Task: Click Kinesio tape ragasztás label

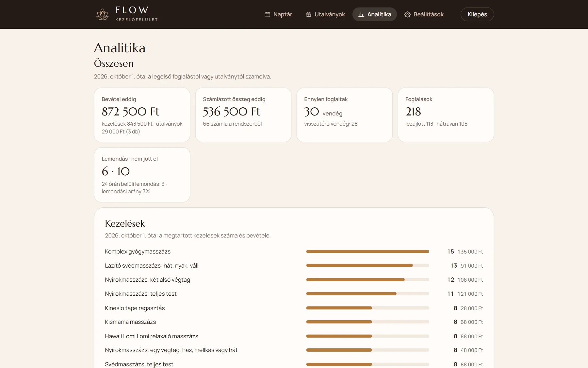Action: (135, 308)
